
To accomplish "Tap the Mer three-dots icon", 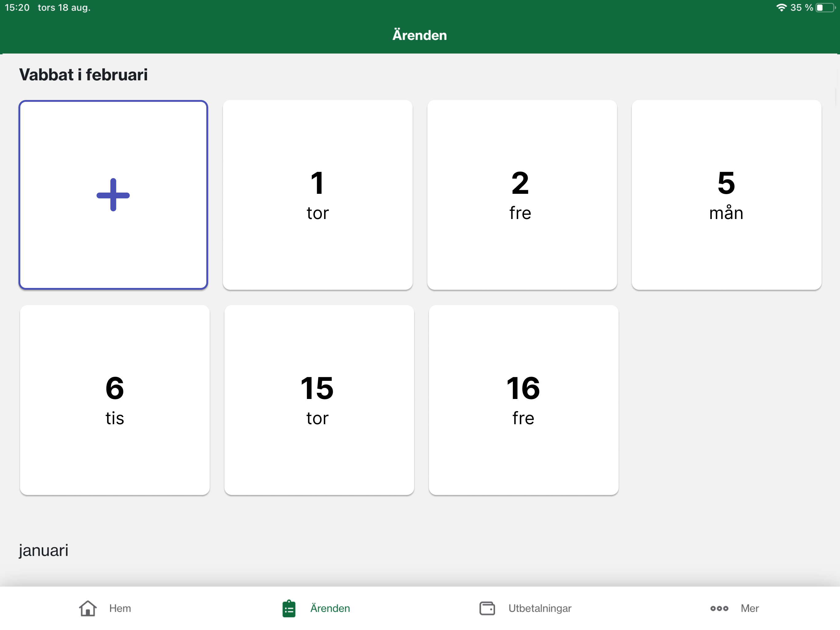I will click(x=719, y=608).
